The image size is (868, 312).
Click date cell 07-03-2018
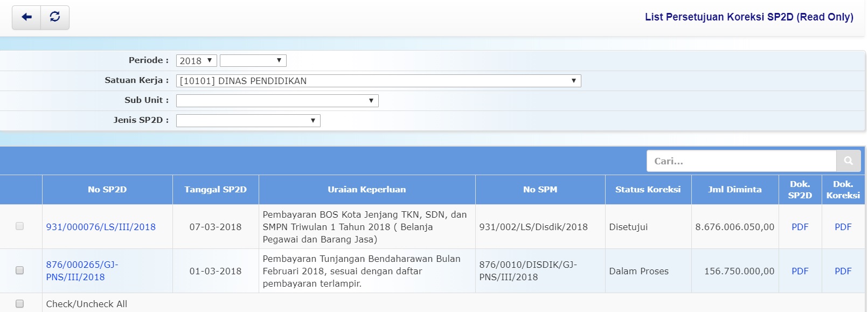[216, 227]
